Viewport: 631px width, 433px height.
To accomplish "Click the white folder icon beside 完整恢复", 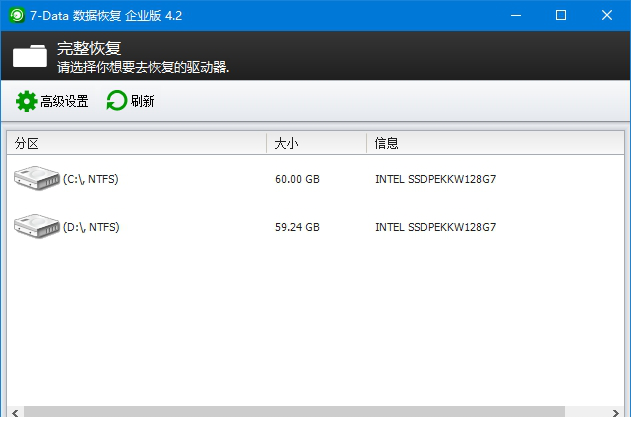I will pyautogui.click(x=30, y=56).
